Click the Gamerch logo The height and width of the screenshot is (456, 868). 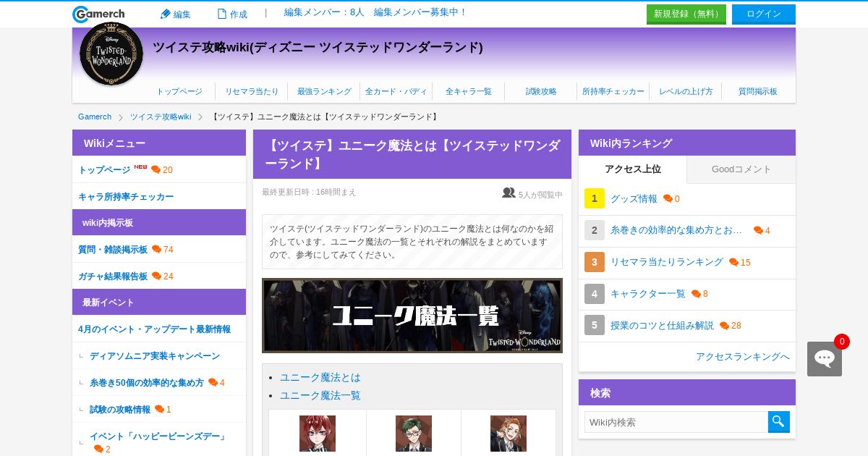(x=98, y=14)
